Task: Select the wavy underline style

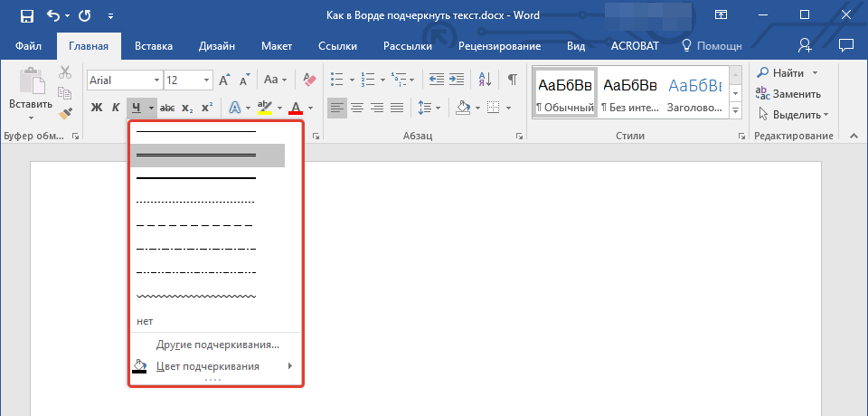Action: point(195,296)
